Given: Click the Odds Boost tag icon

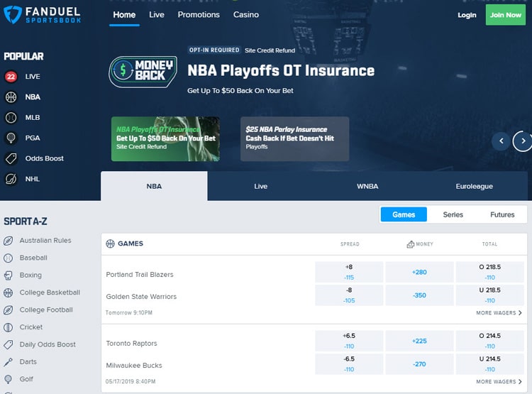Looking at the screenshot, I should click(x=11, y=158).
